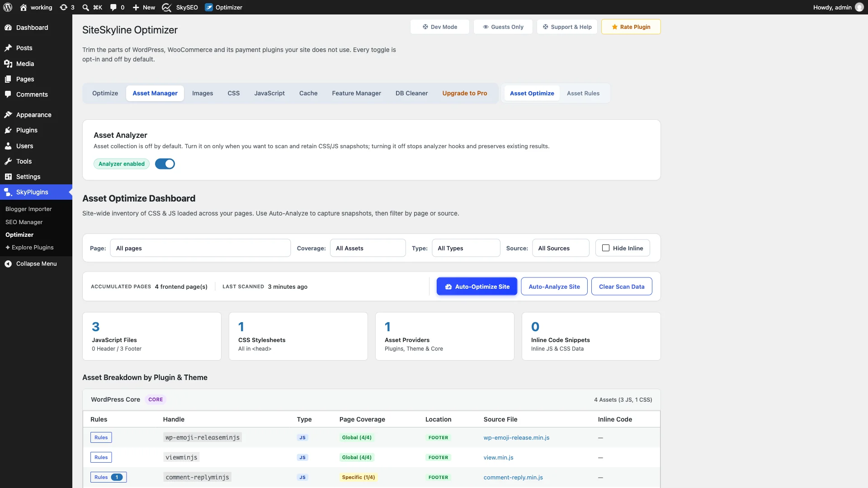
Task: Open Rules for comment-replyminjs row
Action: [108, 478]
